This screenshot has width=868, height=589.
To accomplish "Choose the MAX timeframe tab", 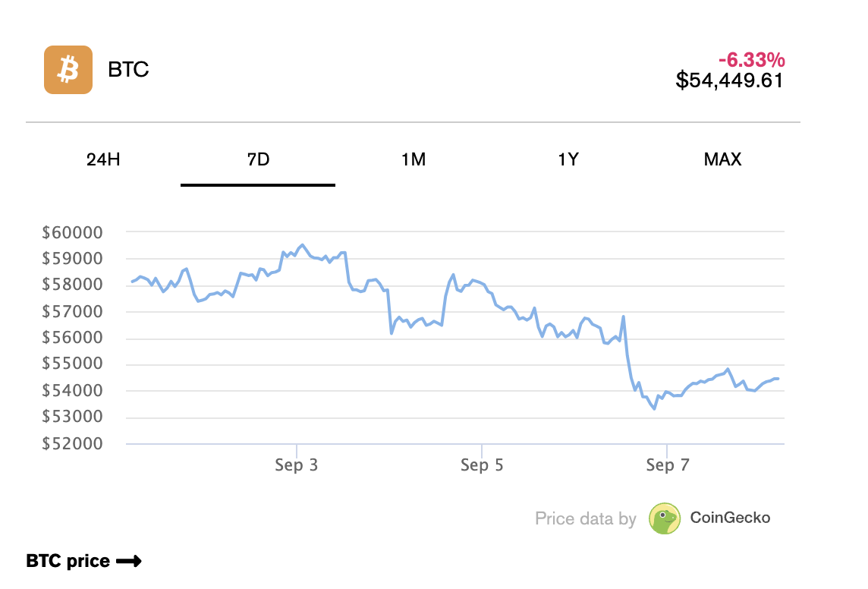I will click(x=722, y=159).
